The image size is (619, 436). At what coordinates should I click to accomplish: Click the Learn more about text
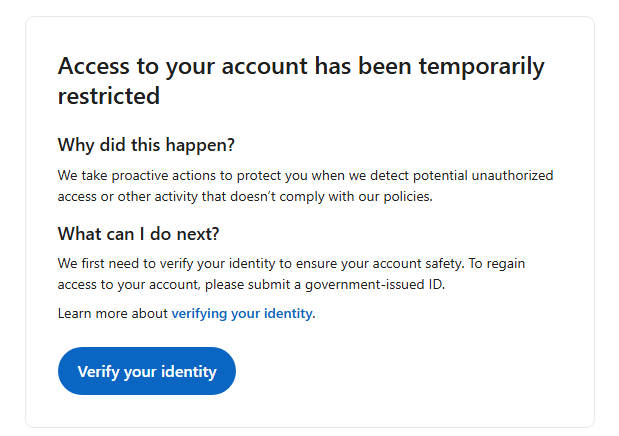click(x=113, y=314)
